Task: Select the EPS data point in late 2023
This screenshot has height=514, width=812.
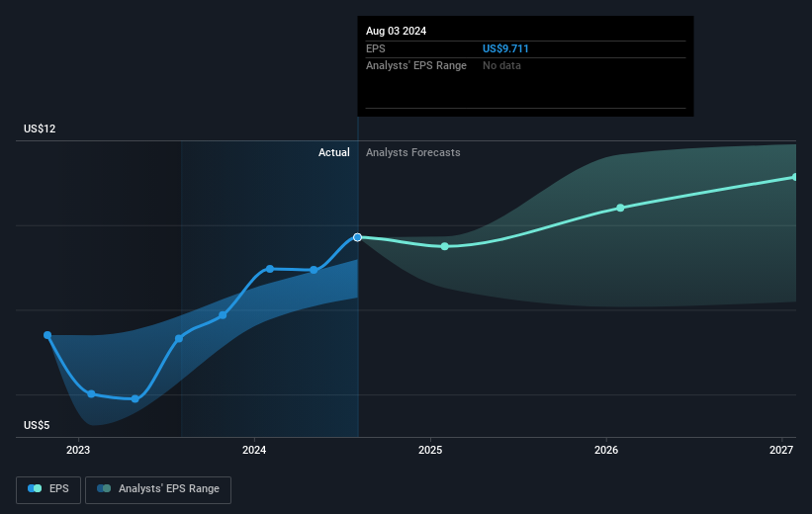Action: pyautogui.click(x=223, y=315)
